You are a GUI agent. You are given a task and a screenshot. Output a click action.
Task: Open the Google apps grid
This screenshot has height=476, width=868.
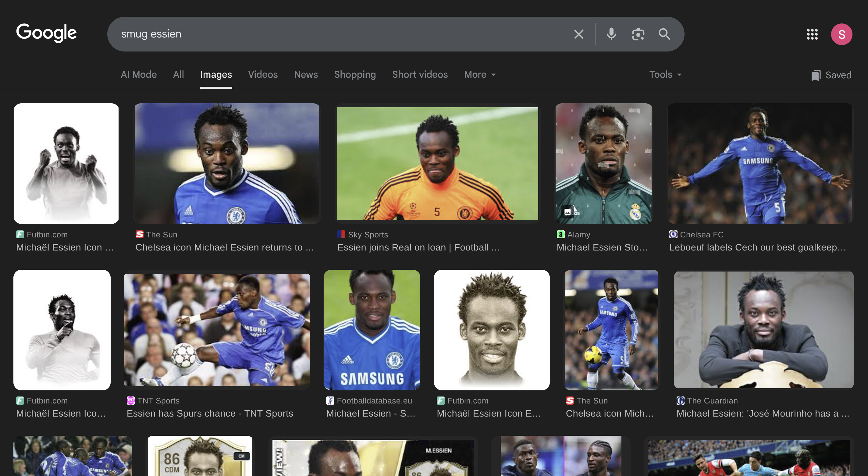[812, 34]
